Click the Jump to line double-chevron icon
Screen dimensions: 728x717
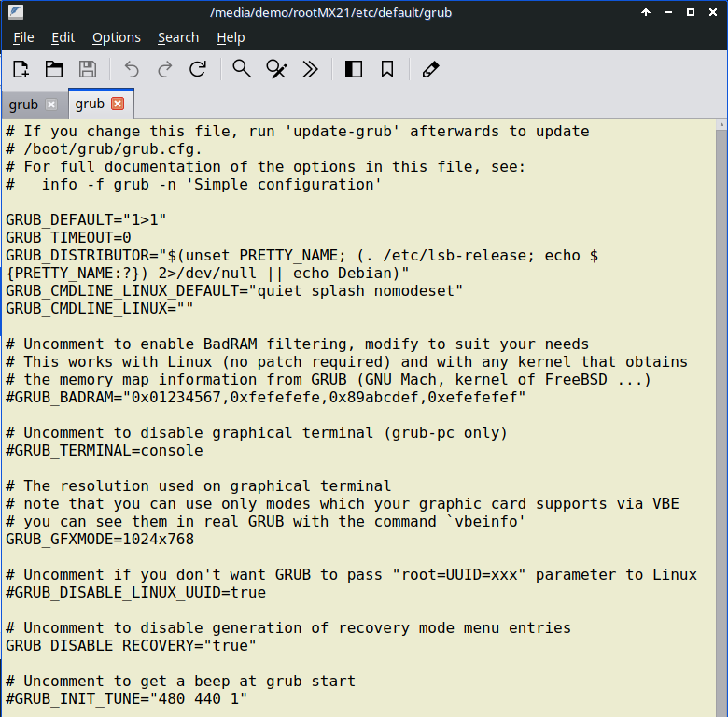pyautogui.click(x=310, y=70)
